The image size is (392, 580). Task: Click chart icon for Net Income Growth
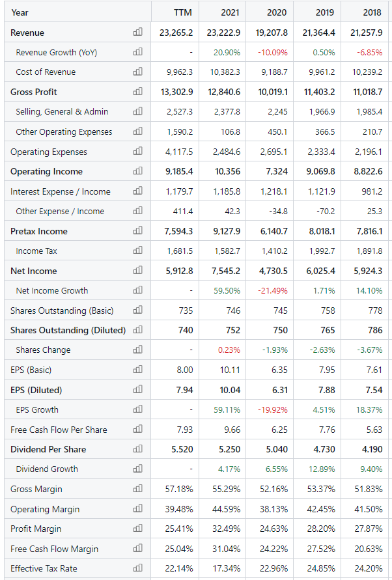137,290
